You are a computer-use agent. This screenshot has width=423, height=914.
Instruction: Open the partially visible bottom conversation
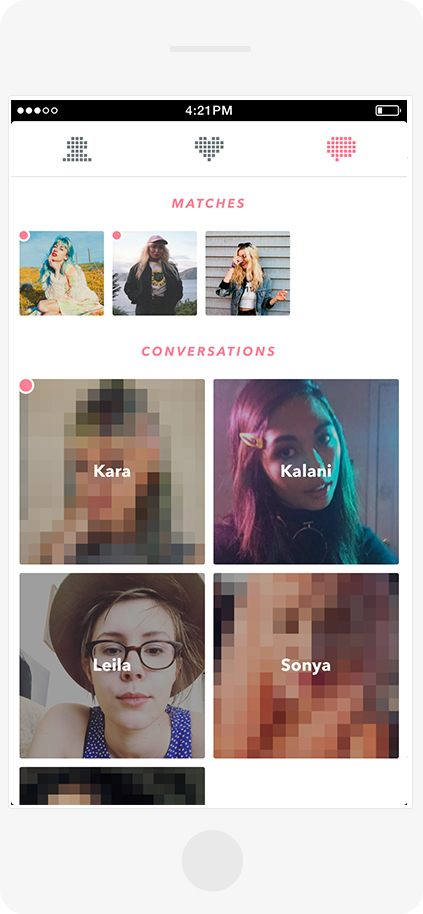pos(112,786)
